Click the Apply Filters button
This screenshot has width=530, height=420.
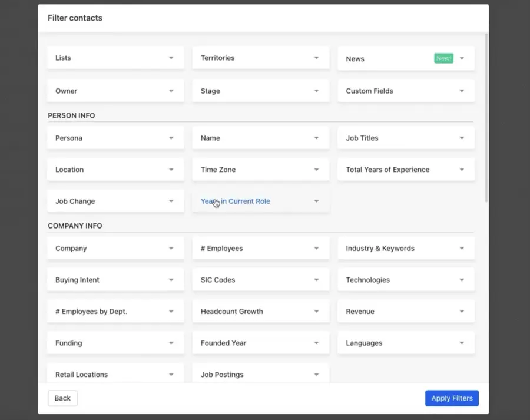[x=452, y=398]
